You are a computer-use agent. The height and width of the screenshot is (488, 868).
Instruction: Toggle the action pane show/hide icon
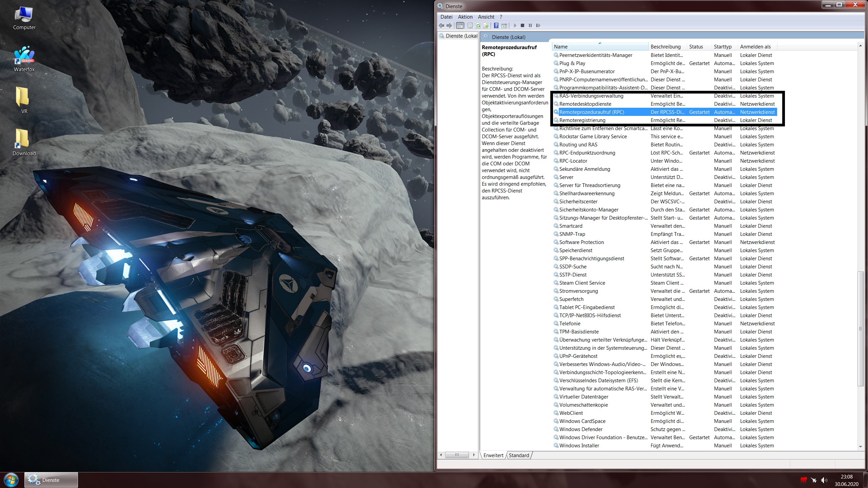point(504,25)
